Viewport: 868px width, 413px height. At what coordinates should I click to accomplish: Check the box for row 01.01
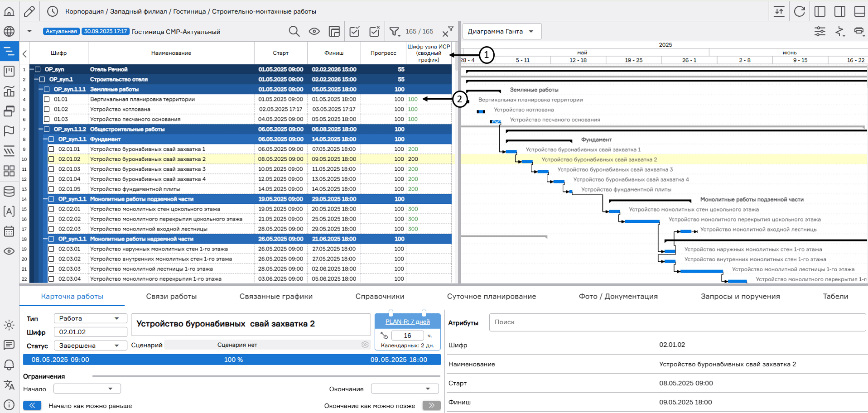click(x=47, y=99)
